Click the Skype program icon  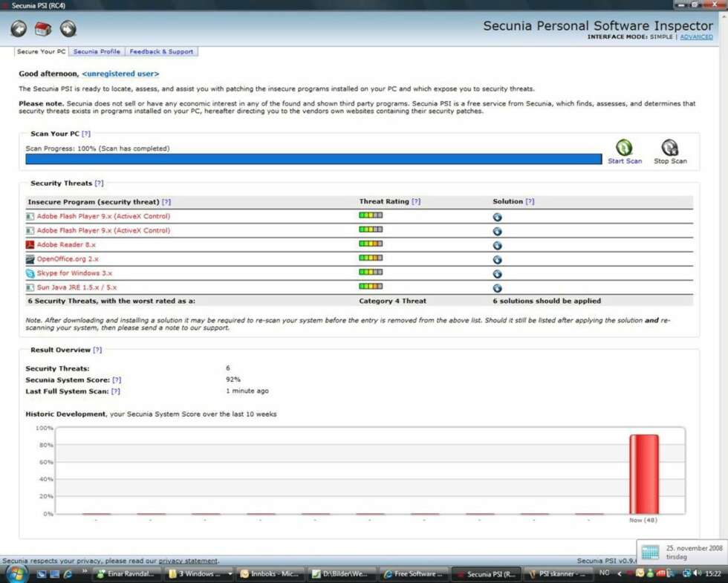[x=30, y=273]
